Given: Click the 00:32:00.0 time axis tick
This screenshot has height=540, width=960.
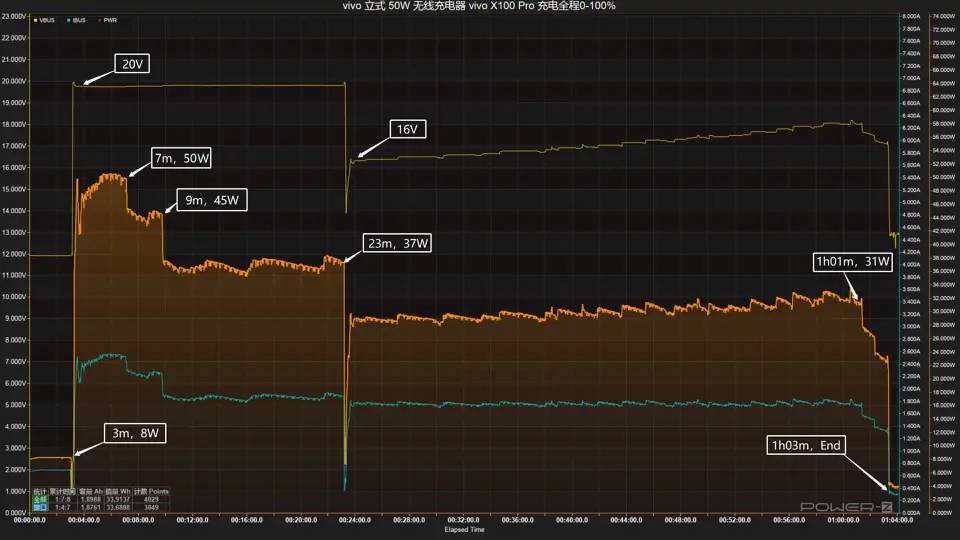Looking at the screenshot, I should [x=463, y=520].
